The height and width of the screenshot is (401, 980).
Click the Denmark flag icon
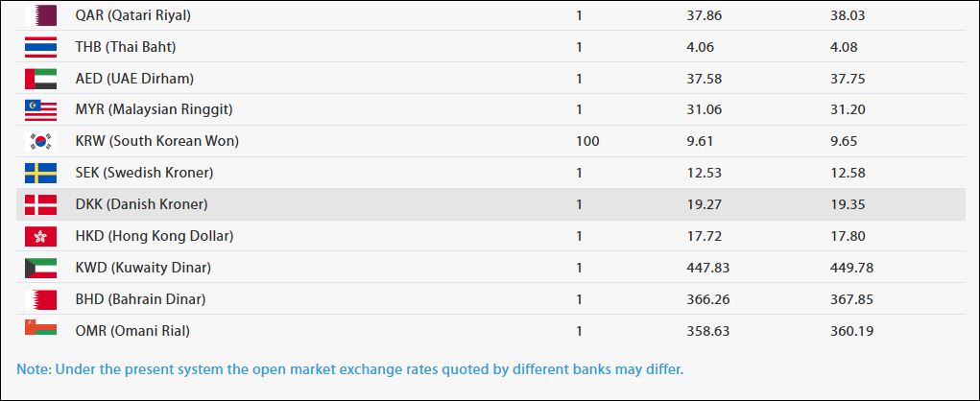point(40,204)
